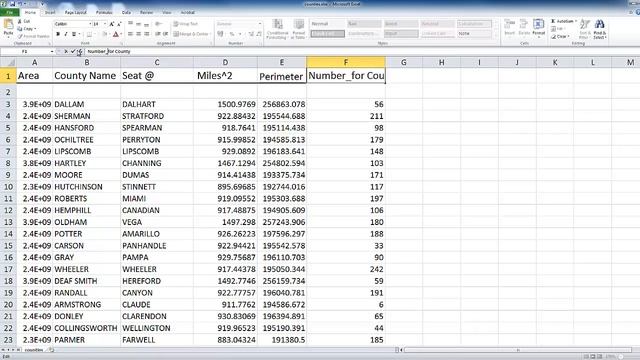This screenshot has height=360, width=640.
Task: Open the Number group dialog launcher
Action: [260, 43]
